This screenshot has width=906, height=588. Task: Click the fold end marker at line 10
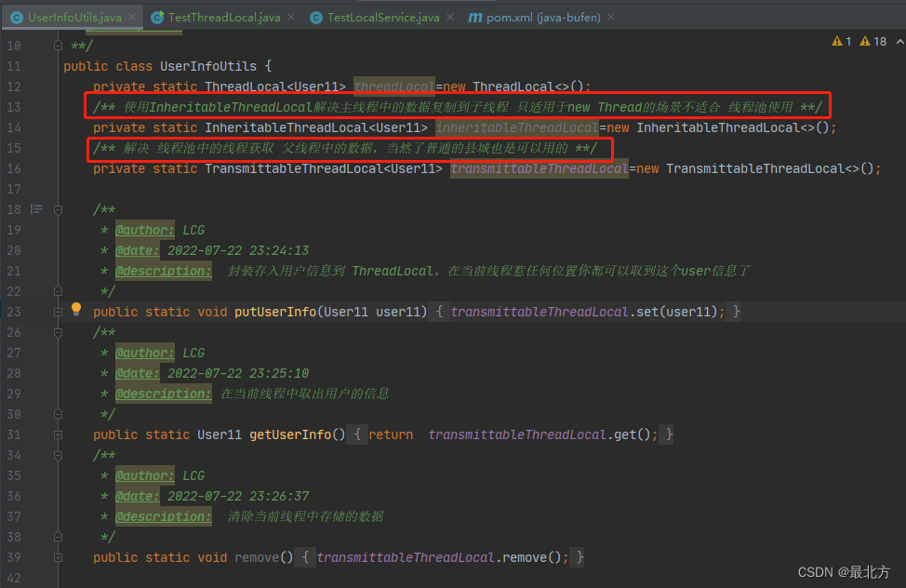pyautogui.click(x=58, y=45)
